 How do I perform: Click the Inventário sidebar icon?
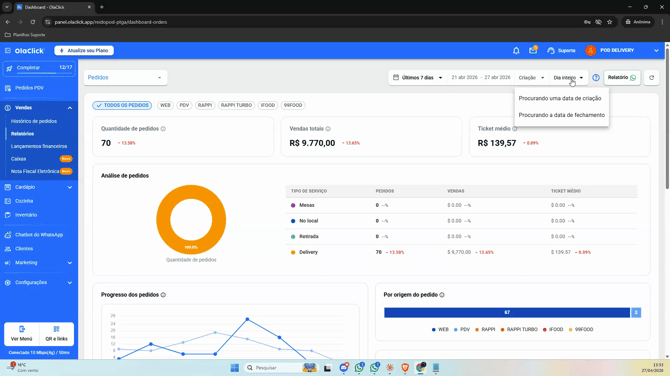point(8,215)
